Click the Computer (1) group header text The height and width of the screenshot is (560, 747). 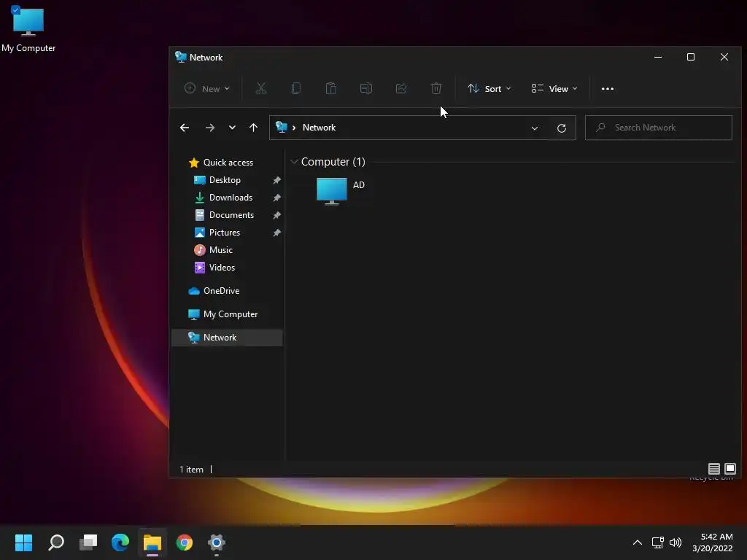click(x=333, y=162)
